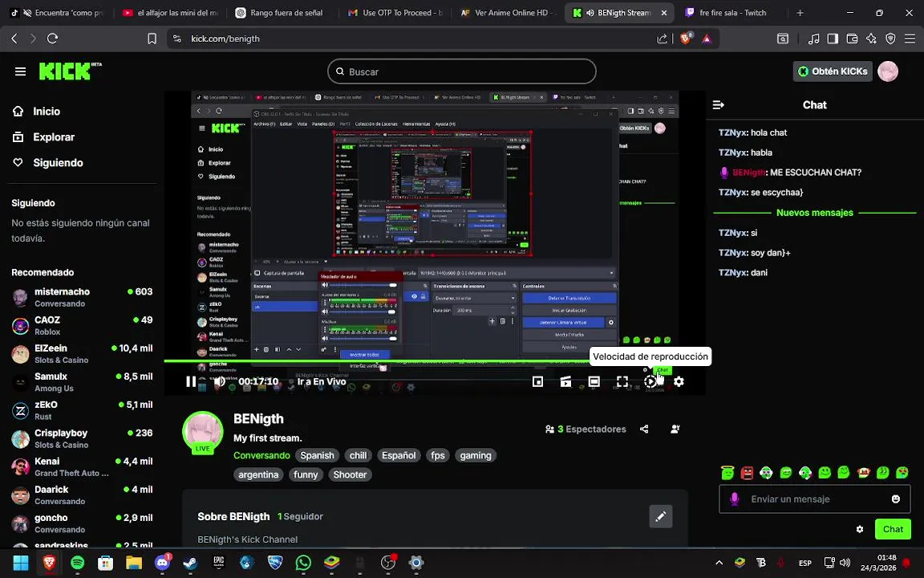Open Spotify from the taskbar
The image size is (924, 578).
pos(77,563)
